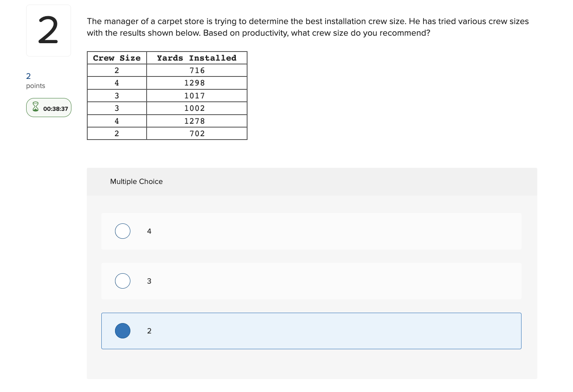Click the Multiple Choice section header
The image size is (573, 392).
[x=136, y=181]
